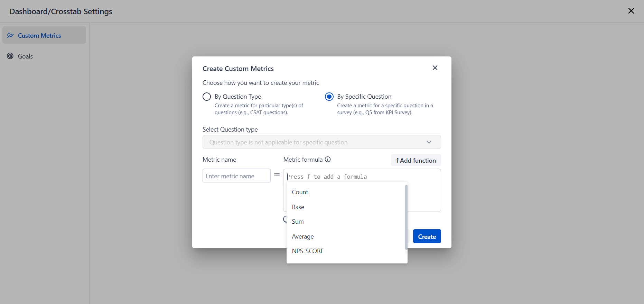Pick the Sum function option
The image size is (644, 304).
[298, 222]
